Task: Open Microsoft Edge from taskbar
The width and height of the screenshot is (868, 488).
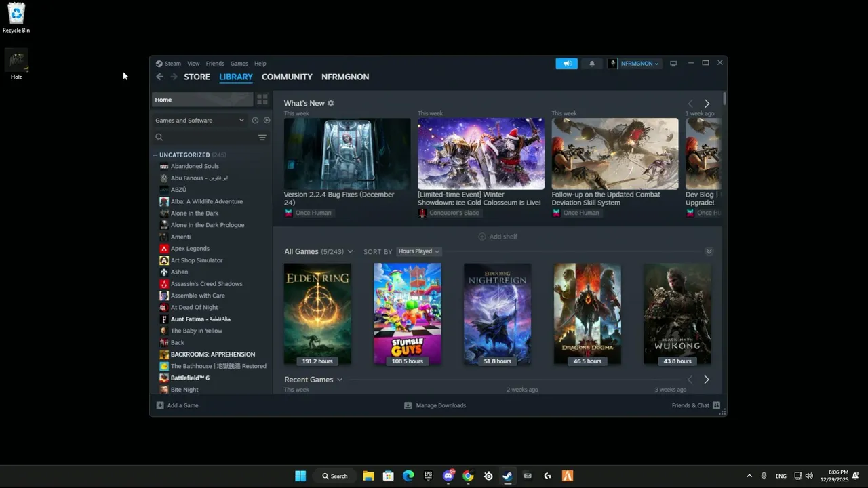Action: 408,476
